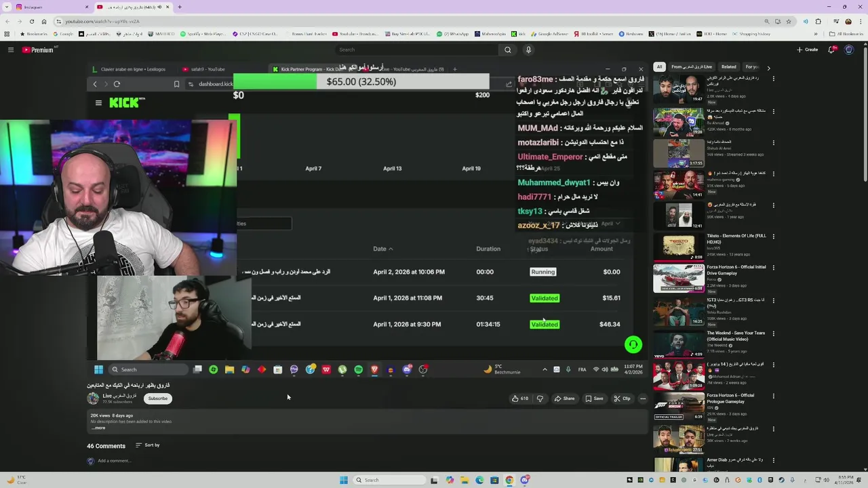Viewport: 868px width, 488px height.
Task: Open options for Forza Initial Drive Gameplay
Action: [773, 268]
